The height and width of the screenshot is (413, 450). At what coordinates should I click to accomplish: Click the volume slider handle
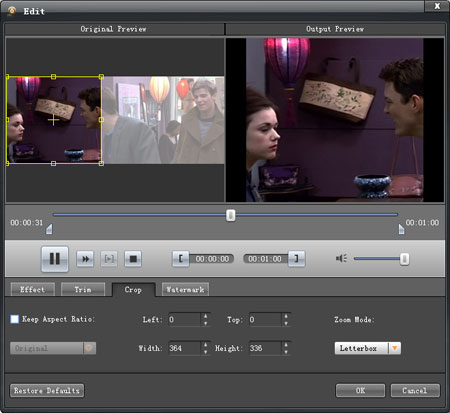pos(404,259)
